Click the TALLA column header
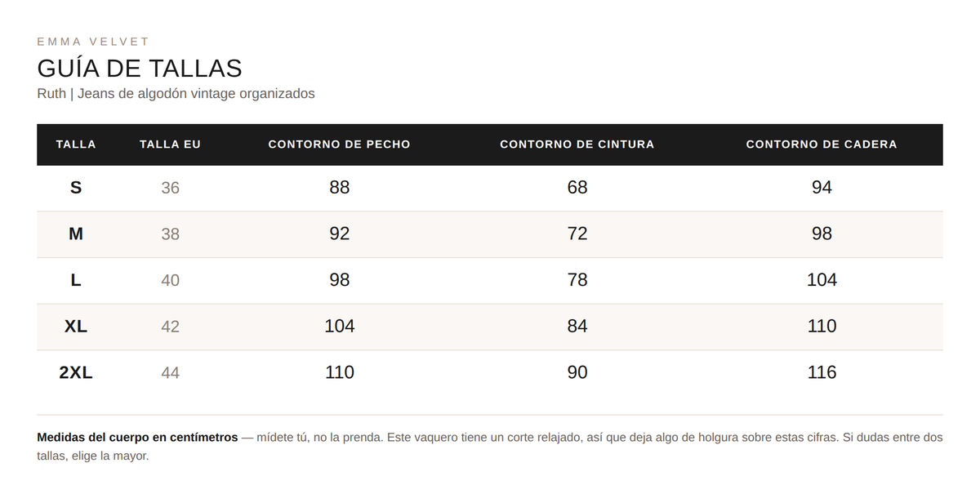 [76, 145]
